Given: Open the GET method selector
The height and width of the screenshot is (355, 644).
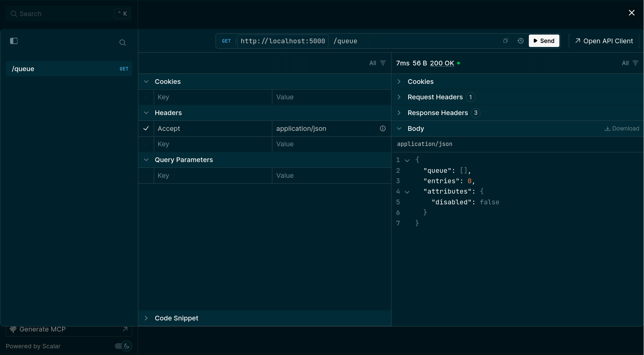Looking at the screenshot, I should (x=226, y=41).
